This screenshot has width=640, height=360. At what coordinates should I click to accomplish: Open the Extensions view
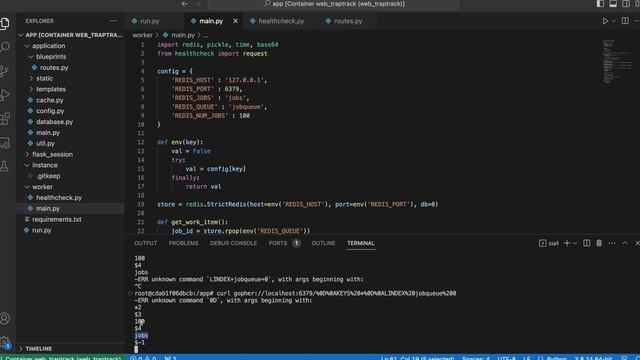[5, 119]
